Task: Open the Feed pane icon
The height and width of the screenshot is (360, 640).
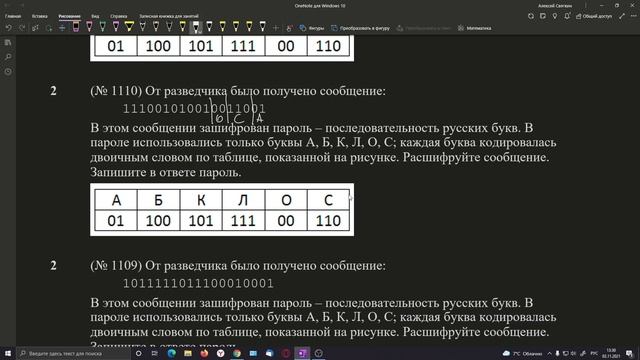Action: (542, 16)
